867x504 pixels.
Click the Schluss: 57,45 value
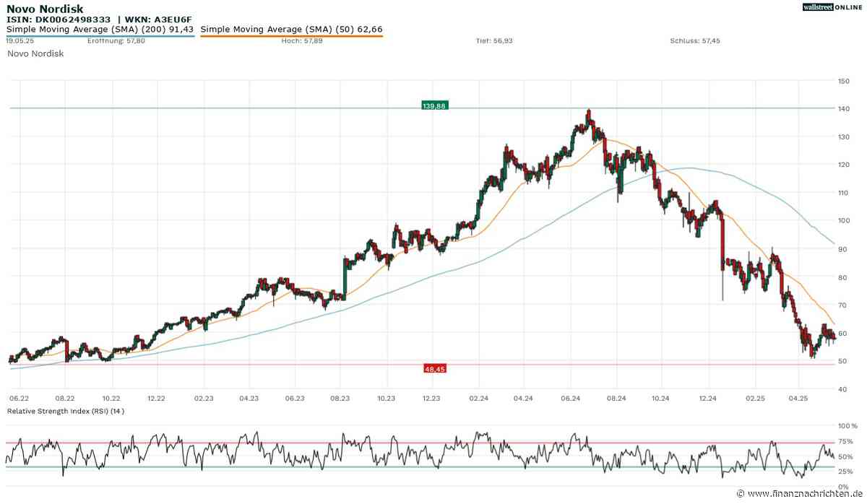point(695,41)
